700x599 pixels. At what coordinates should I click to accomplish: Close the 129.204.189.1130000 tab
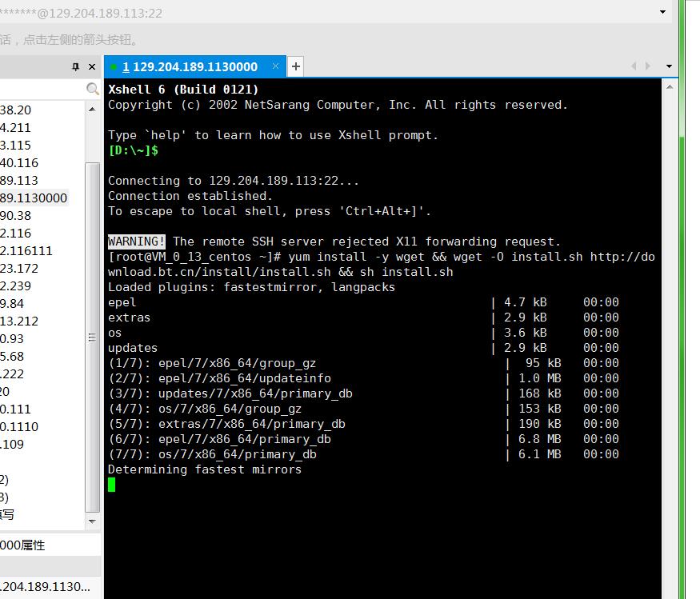[276, 66]
